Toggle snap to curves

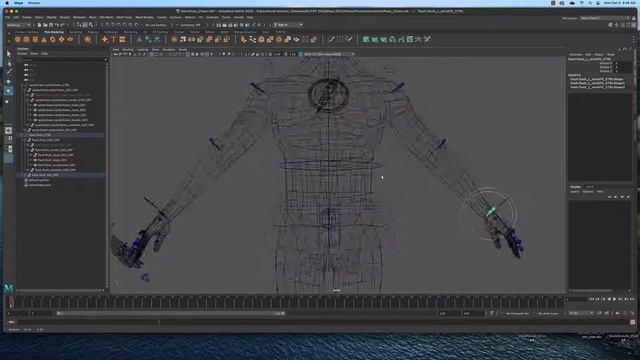[x=113, y=25]
